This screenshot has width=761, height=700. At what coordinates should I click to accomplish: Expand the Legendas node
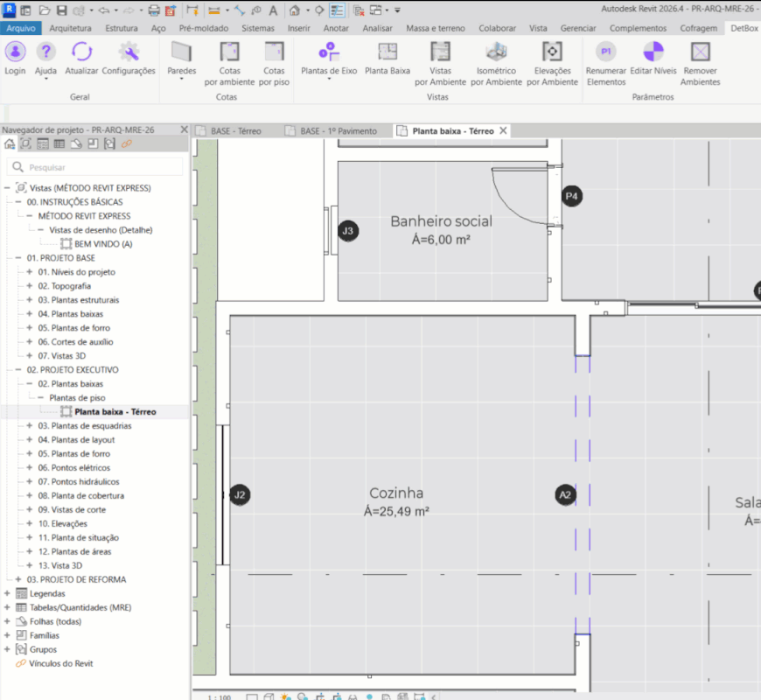coord(7,593)
